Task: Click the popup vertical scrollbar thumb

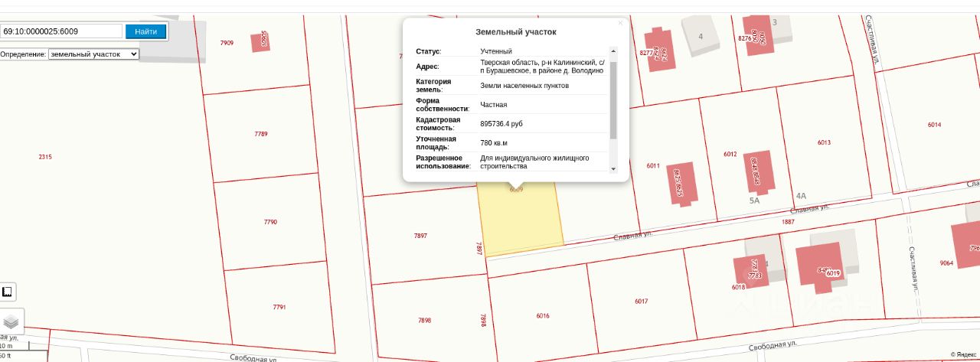Action: point(612,100)
